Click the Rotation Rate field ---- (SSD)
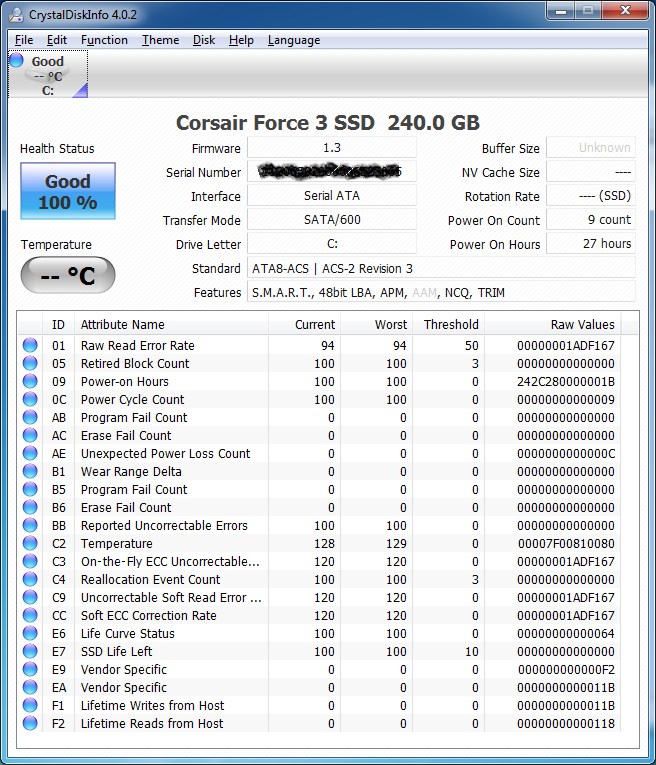 point(591,196)
